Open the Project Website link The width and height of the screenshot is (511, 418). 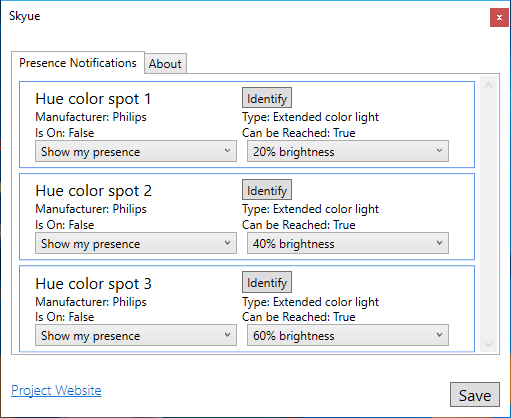click(56, 390)
